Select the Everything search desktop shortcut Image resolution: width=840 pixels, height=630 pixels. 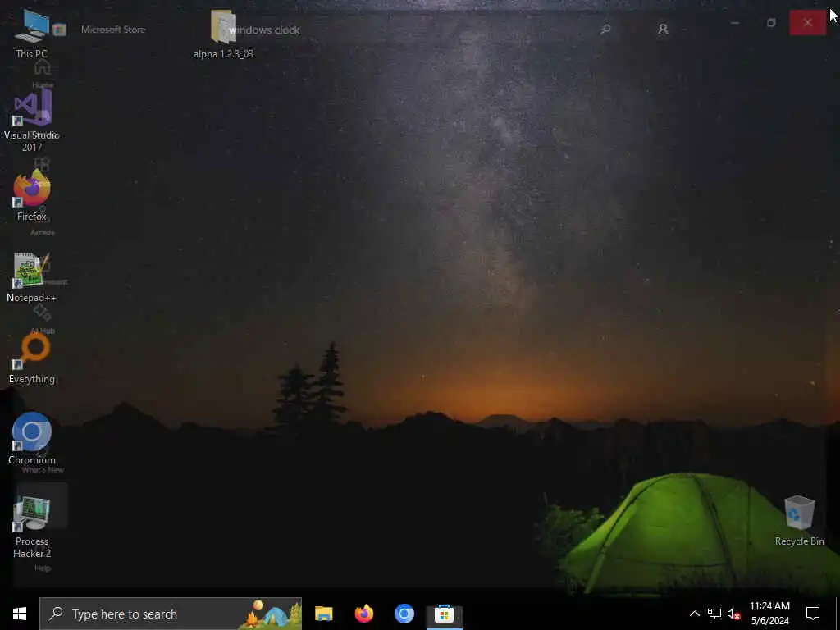point(32,359)
